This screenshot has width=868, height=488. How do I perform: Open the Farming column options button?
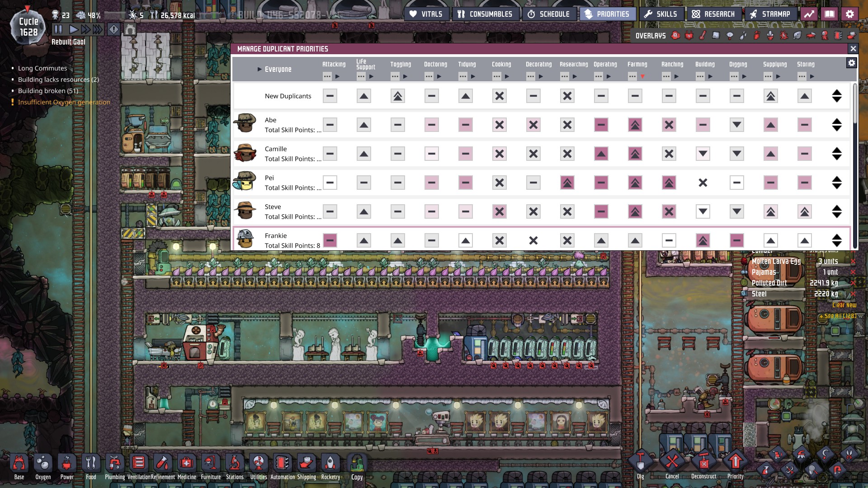[632, 77]
